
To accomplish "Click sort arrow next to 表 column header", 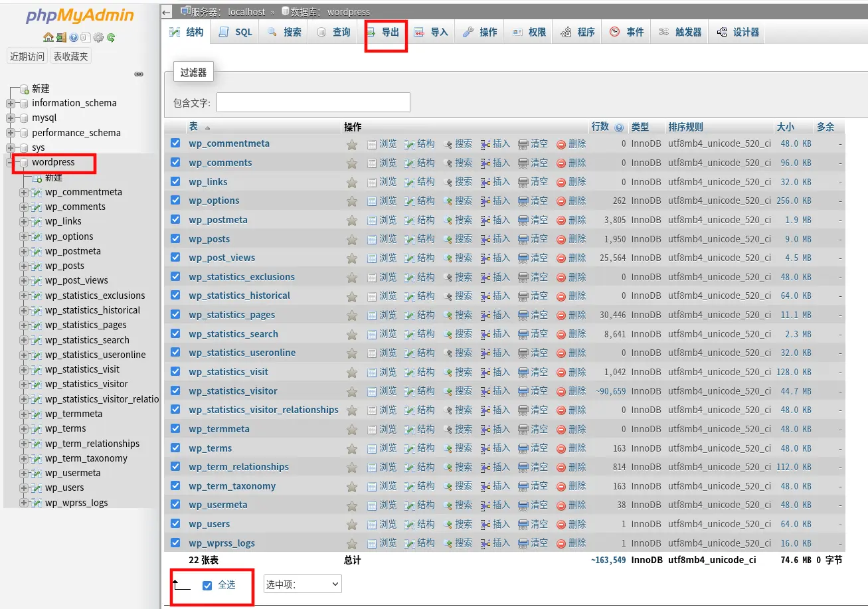I will pos(207,128).
